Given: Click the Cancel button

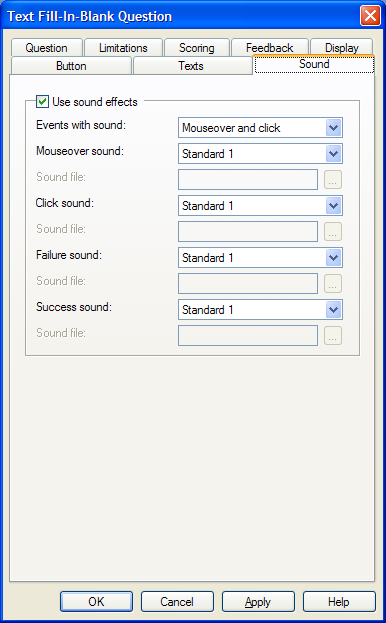Looking at the screenshot, I should point(177,602).
